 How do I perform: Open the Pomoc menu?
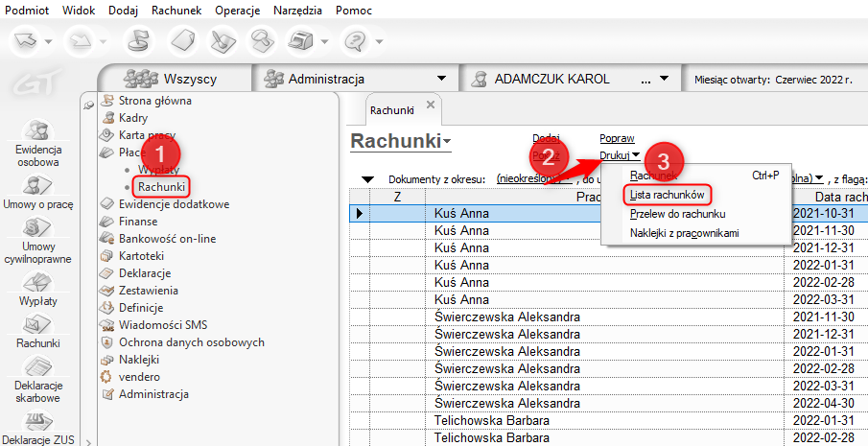[354, 11]
